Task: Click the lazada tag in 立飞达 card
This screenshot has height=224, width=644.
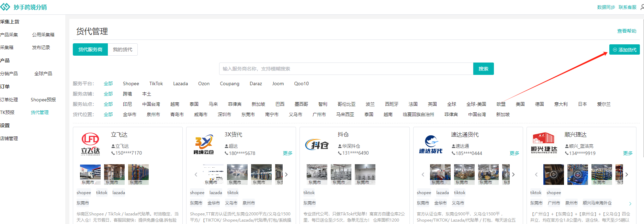Action: coord(118,193)
